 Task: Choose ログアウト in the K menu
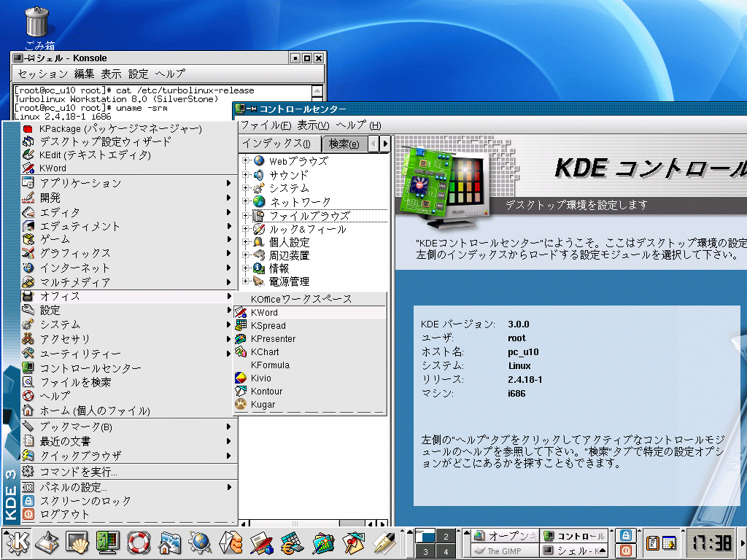coord(129,514)
